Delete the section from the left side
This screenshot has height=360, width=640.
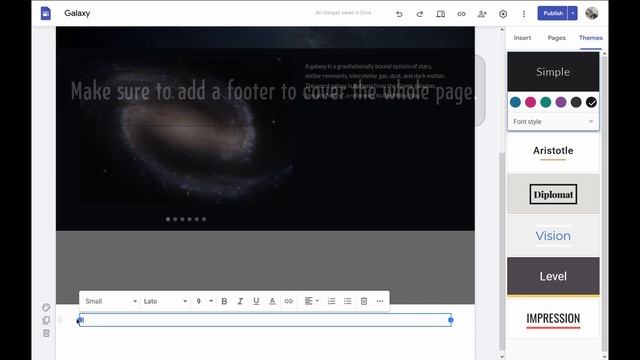46,333
